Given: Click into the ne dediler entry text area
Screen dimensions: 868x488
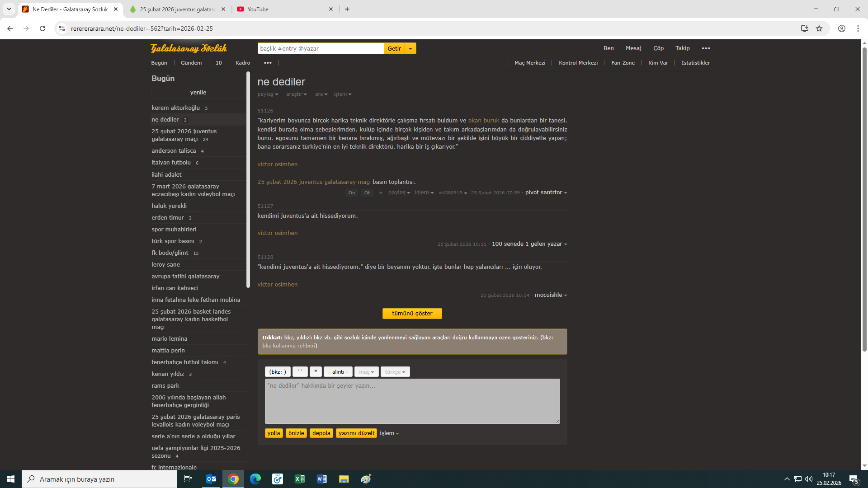Looking at the screenshot, I should coord(412,401).
